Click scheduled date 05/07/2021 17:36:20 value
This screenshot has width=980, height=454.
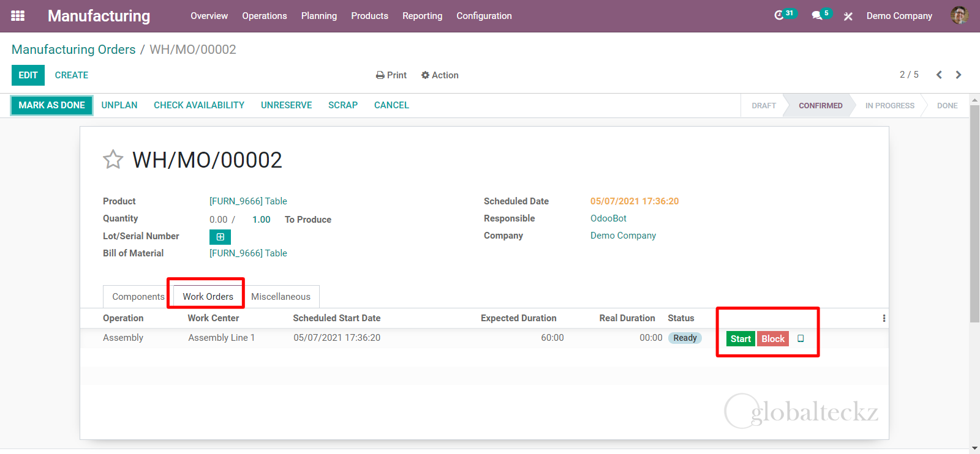pyautogui.click(x=635, y=201)
